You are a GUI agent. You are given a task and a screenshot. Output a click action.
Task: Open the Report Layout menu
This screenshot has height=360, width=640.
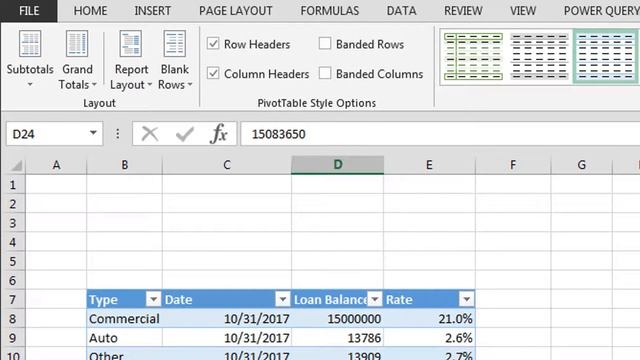pos(131,59)
